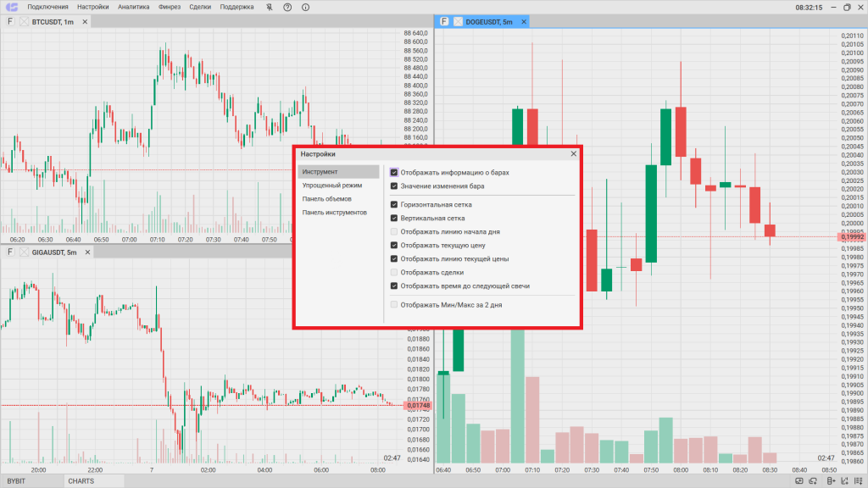Switch to the BYBIT tab at the bottom
The height and width of the screenshot is (488, 868).
click(17, 481)
